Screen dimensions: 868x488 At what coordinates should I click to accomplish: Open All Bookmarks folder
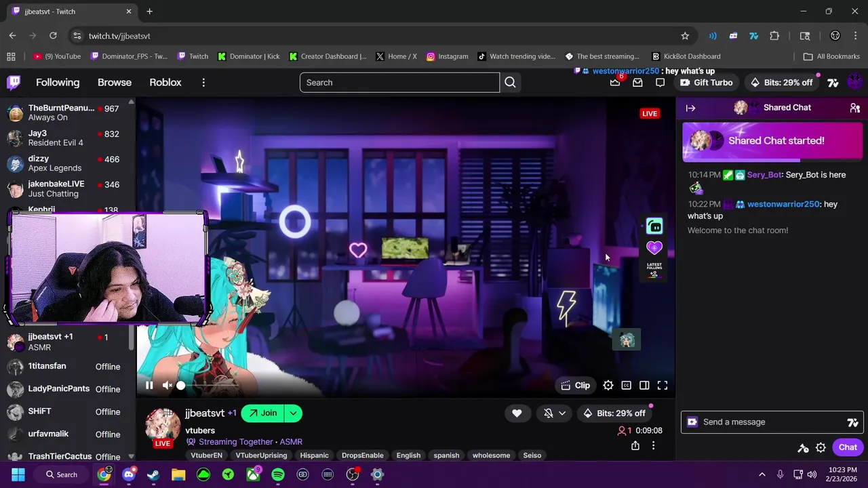click(x=831, y=56)
